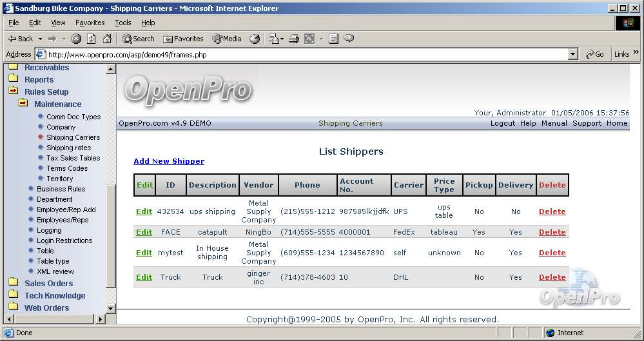Screen dimensions: 644x341
Task: Click the Refresh page icon
Action: tap(91, 39)
